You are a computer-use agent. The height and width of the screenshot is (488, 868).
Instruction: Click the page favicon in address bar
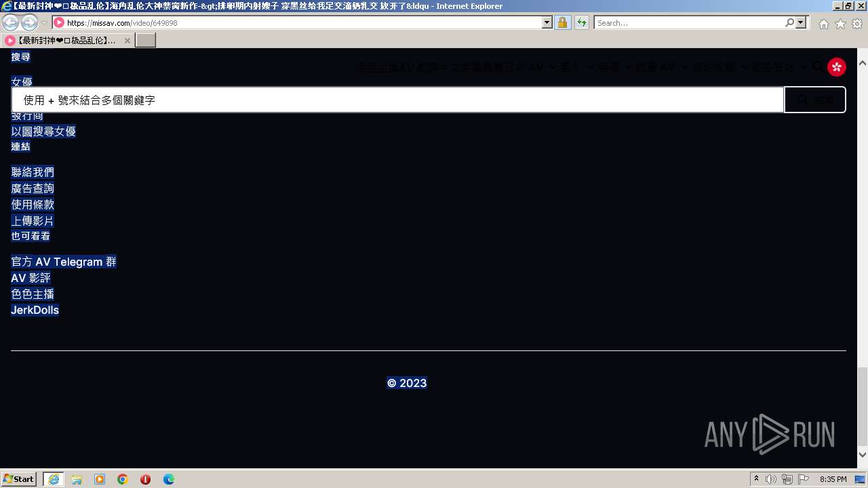[59, 22]
